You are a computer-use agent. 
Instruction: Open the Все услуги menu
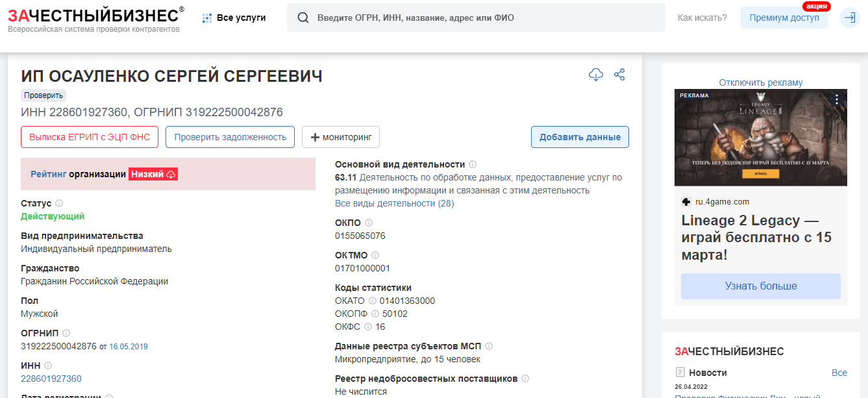[x=233, y=18]
